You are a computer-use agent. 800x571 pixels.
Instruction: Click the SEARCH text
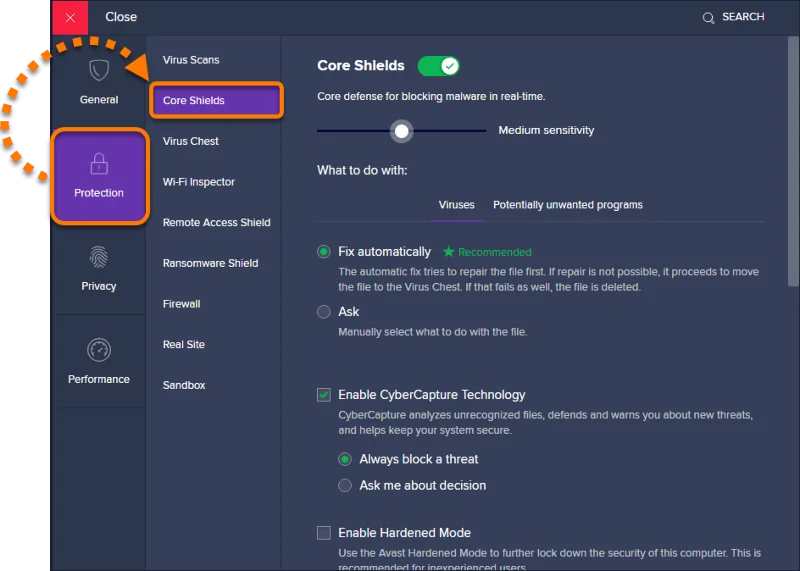743,17
